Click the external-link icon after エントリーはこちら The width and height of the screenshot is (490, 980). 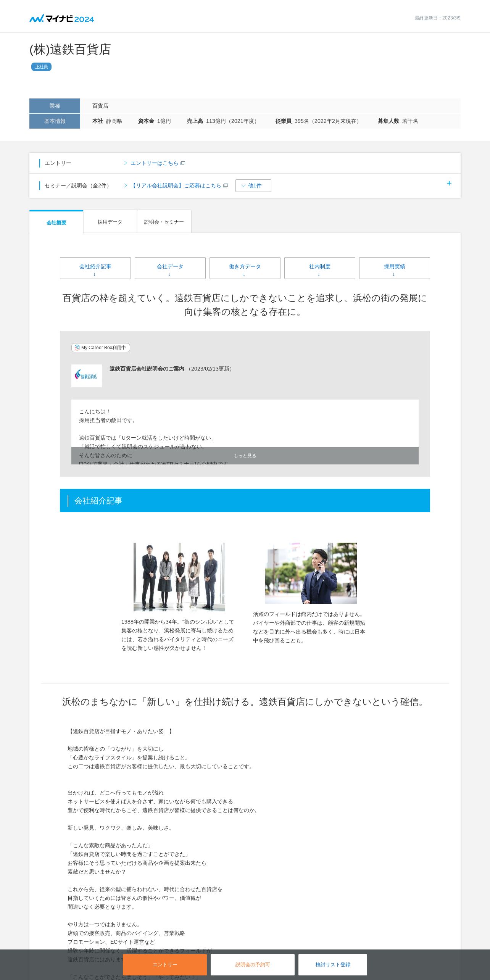pyautogui.click(x=183, y=163)
